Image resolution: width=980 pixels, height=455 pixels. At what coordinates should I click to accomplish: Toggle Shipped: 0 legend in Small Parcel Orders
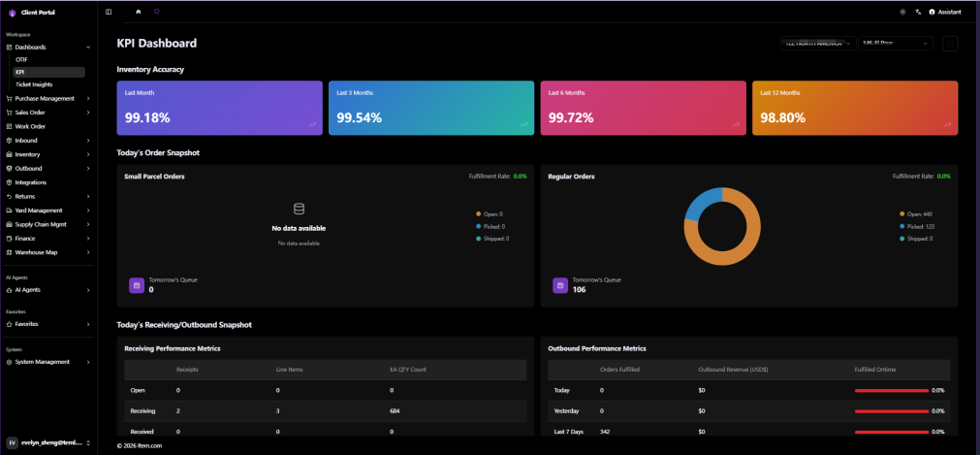point(492,239)
